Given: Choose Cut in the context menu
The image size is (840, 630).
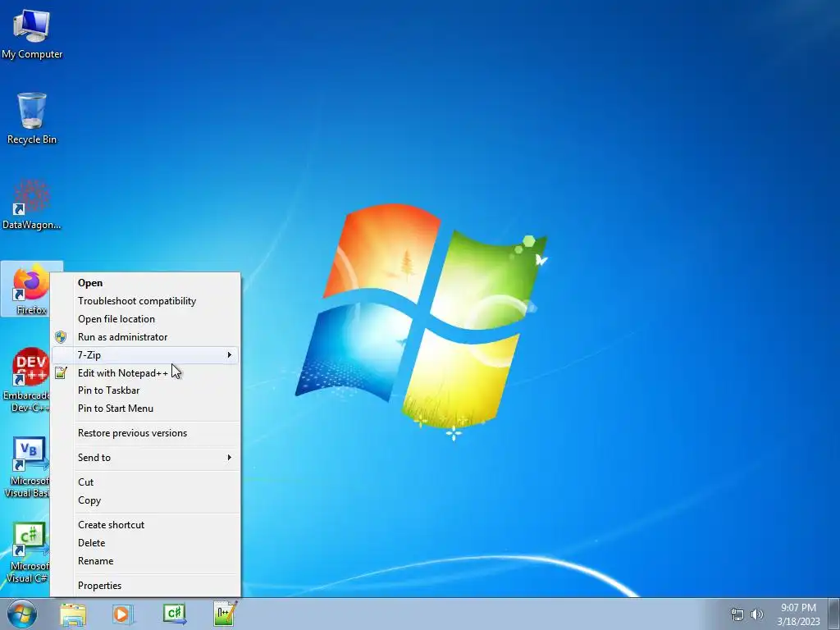Looking at the screenshot, I should 146,482.
